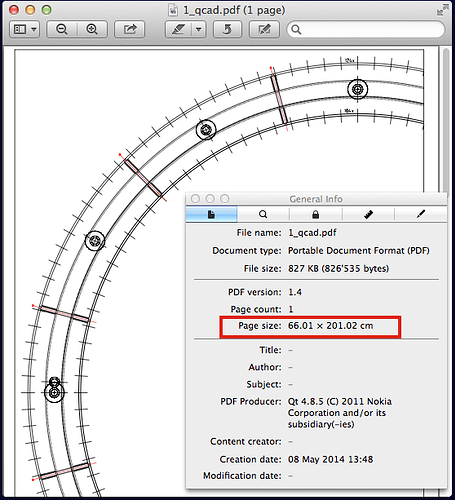The height and width of the screenshot is (500, 455).
Task: Open the Crop ruler tab in inspector
Action: point(368,214)
